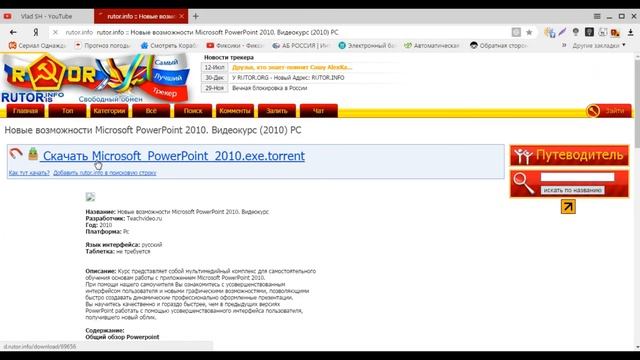This screenshot has height=360, width=640.
Task: Open the Комменты menu item
Action: pos(235,111)
